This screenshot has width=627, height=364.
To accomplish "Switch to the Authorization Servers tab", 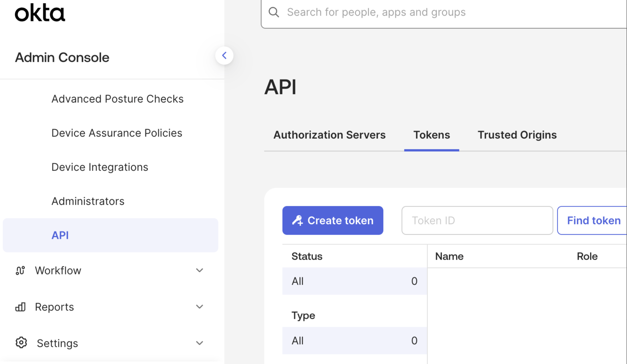I will tap(329, 135).
